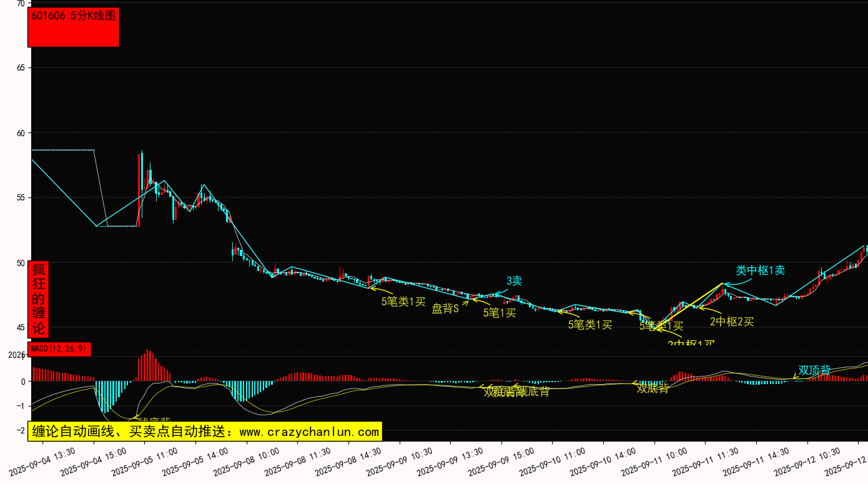Click the 2中枢2买 buy annotation
Image resolution: width=868 pixels, height=484 pixels.
[732, 322]
